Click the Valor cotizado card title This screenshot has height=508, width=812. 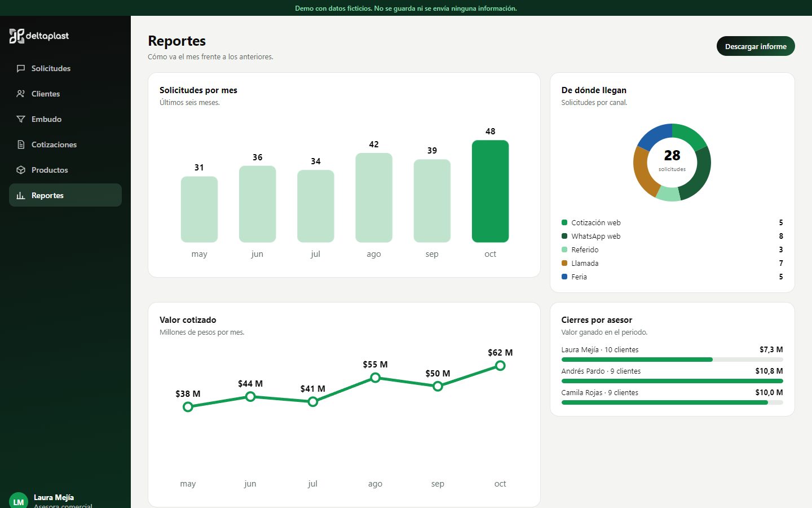[188, 319]
